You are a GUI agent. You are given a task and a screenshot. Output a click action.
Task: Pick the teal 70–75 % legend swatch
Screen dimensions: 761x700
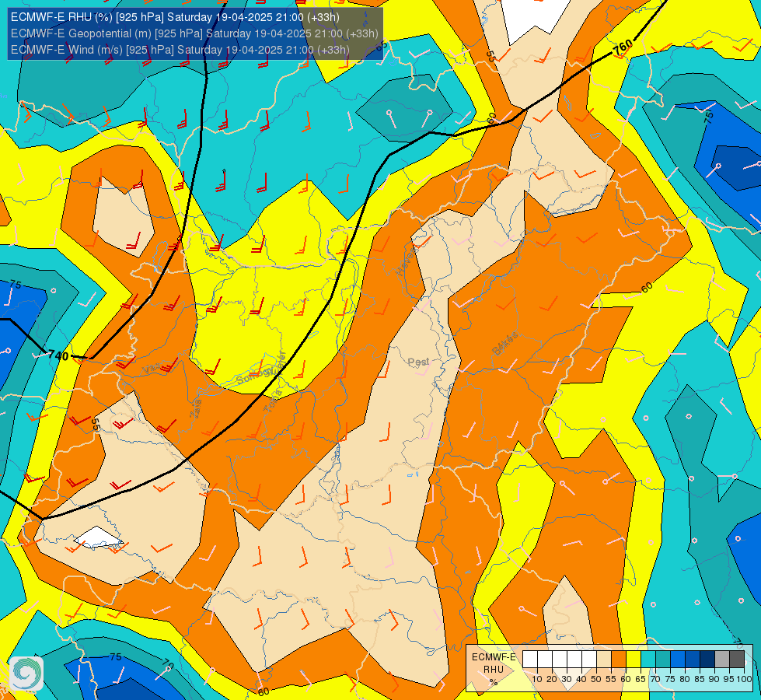point(663,660)
